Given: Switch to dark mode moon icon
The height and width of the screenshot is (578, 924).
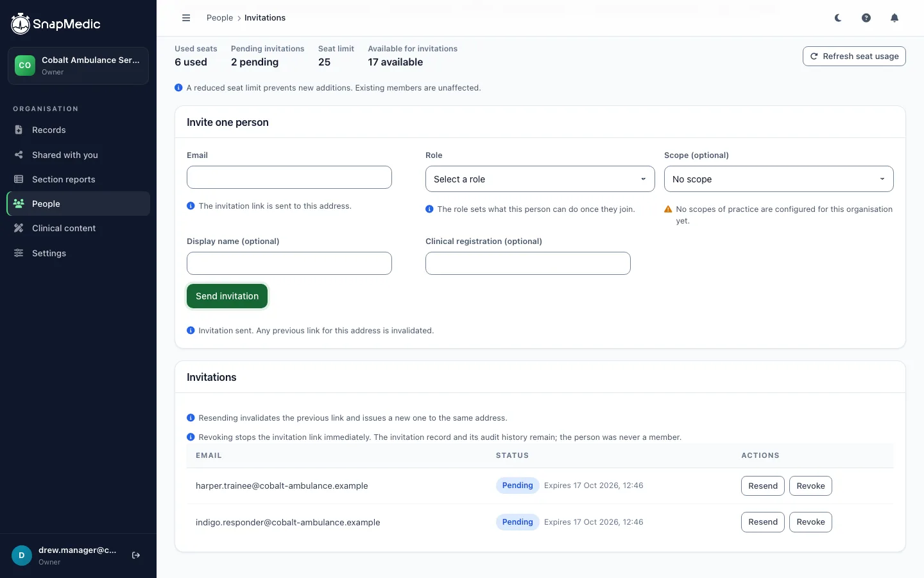Looking at the screenshot, I should point(838,18).
